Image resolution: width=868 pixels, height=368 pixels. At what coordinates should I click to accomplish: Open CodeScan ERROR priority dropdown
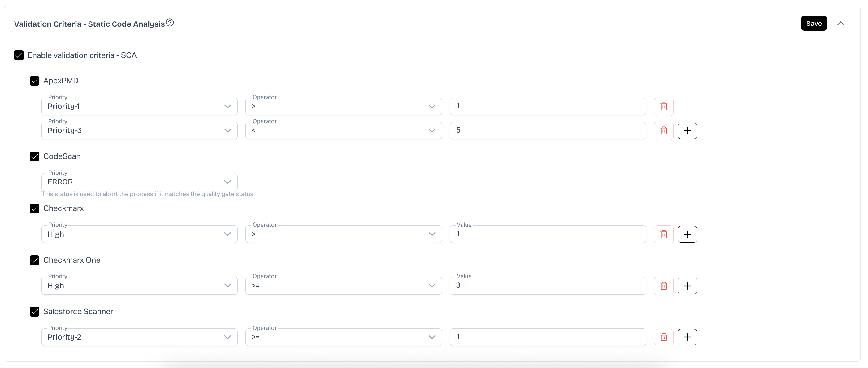pyautogui.click(x=139, y=182)
